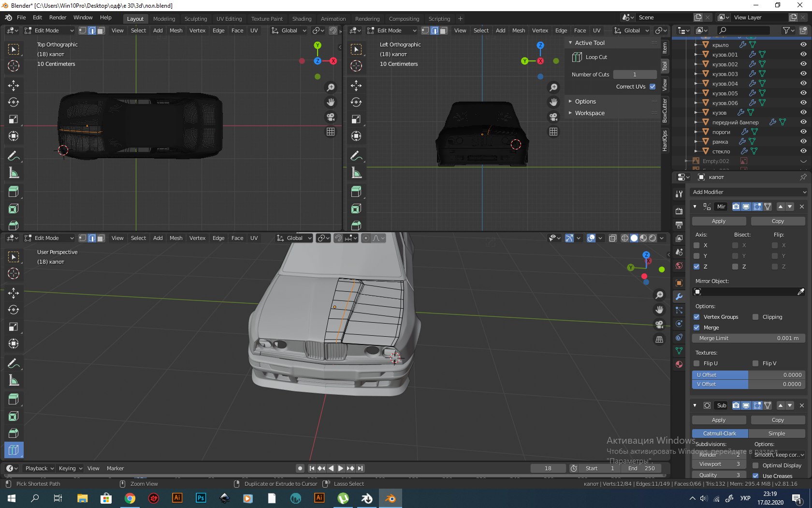Open the Add Modifier dropdown
Viewport: 812px width, 508px height.
pos(749,192)
